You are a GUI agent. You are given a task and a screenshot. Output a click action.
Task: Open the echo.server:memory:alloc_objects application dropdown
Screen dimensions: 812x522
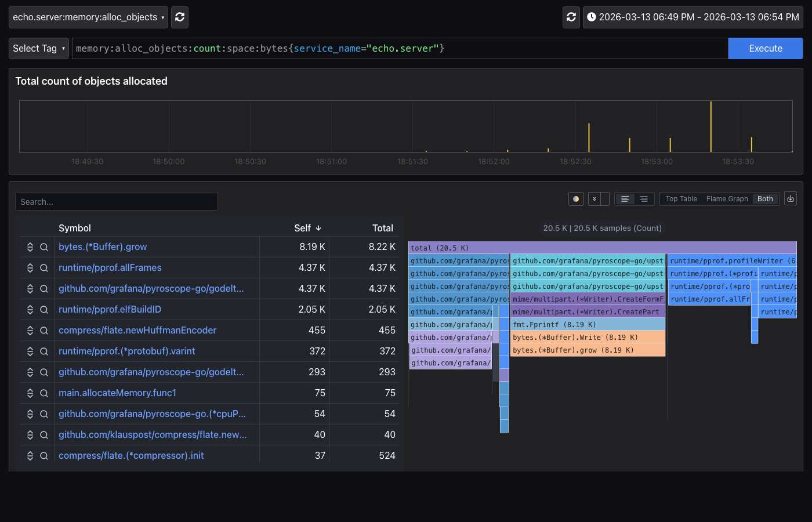88,17
